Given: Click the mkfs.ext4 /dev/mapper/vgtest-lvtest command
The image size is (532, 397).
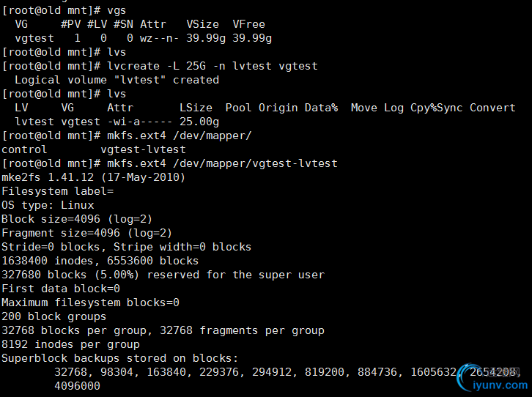Looking at the screenshot, I should pos(222,163).
